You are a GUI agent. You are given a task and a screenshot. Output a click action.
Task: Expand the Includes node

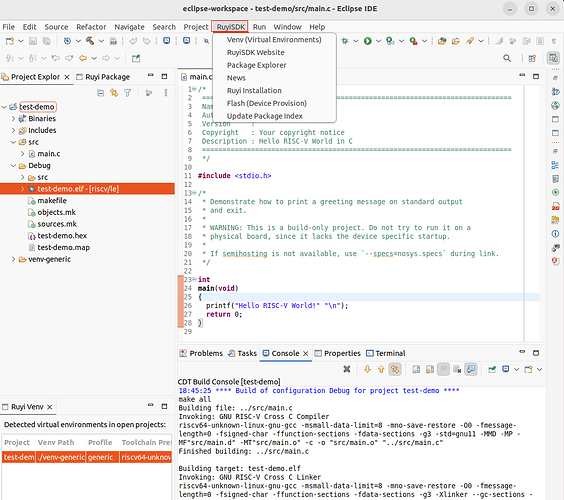13,130
